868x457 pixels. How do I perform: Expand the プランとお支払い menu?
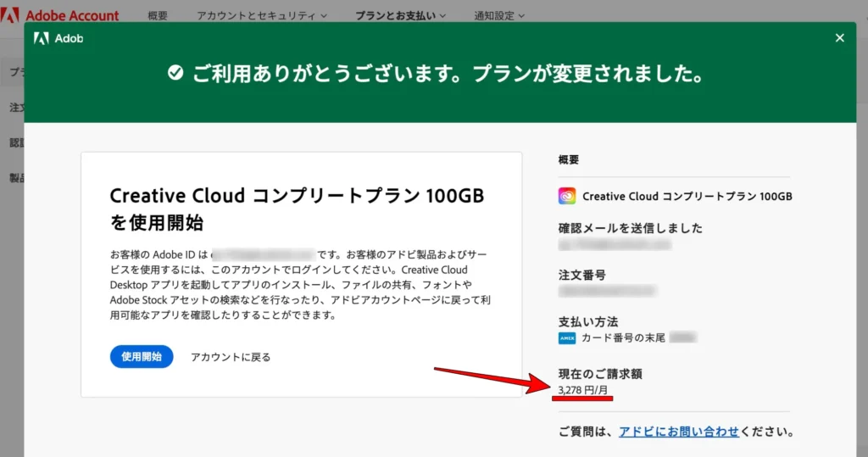coord(400,15)
